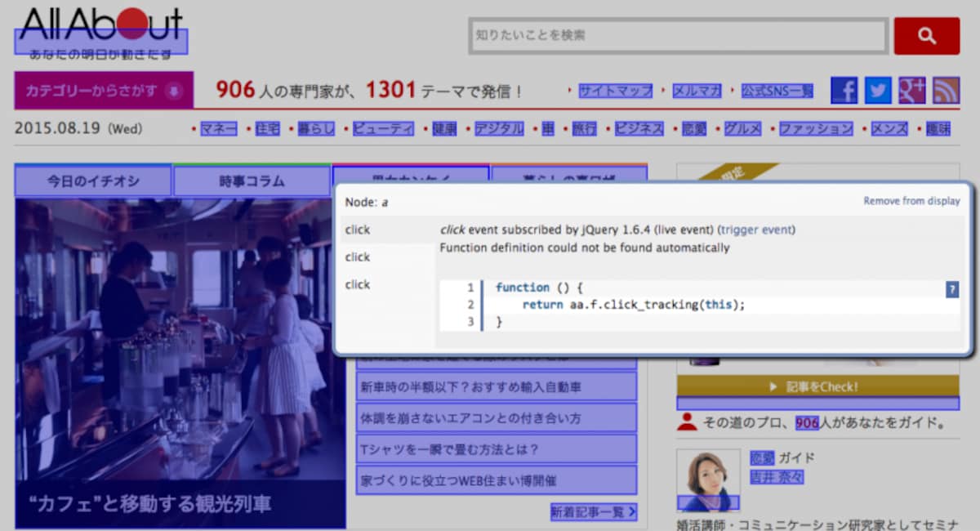Go to the 趣味 category
This screenshot has width=980, height=531.
(x=938, y=129)
